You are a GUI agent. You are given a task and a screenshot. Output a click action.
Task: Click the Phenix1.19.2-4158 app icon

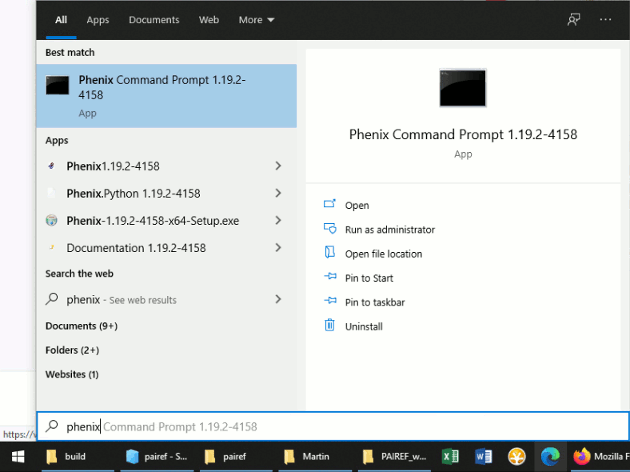(x=51, y=166)
